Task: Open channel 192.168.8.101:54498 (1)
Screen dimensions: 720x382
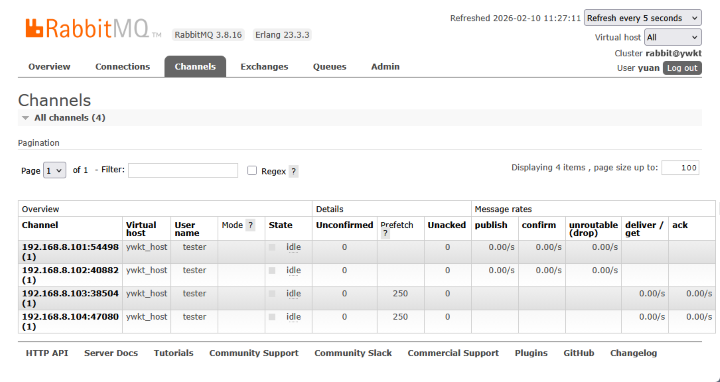Action: 70,252
